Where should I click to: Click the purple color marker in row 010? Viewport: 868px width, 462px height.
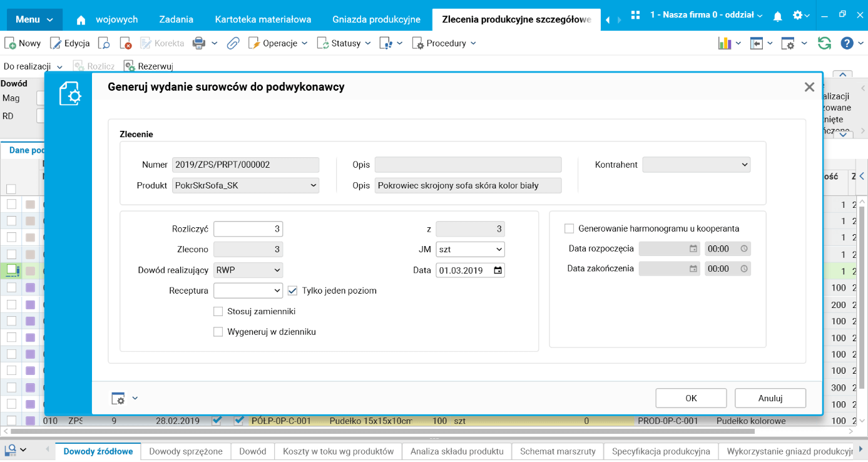click(x=30, y=421)
